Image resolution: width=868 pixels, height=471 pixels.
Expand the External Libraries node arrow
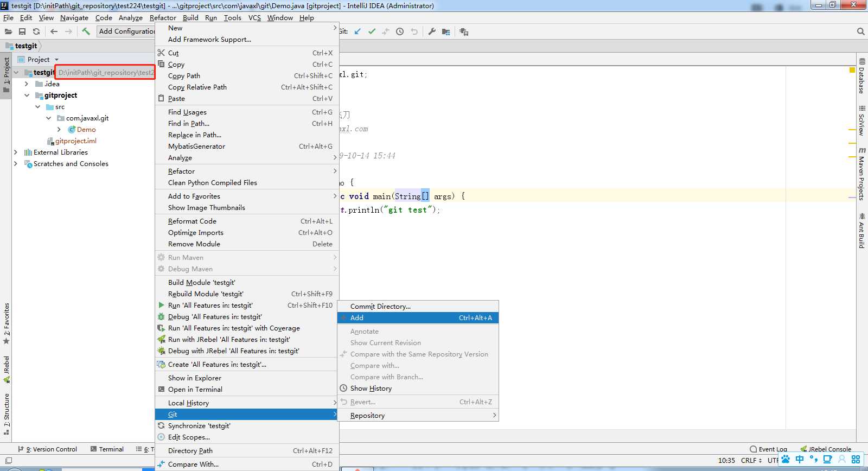pyautogui.click(x=16, y=152)
